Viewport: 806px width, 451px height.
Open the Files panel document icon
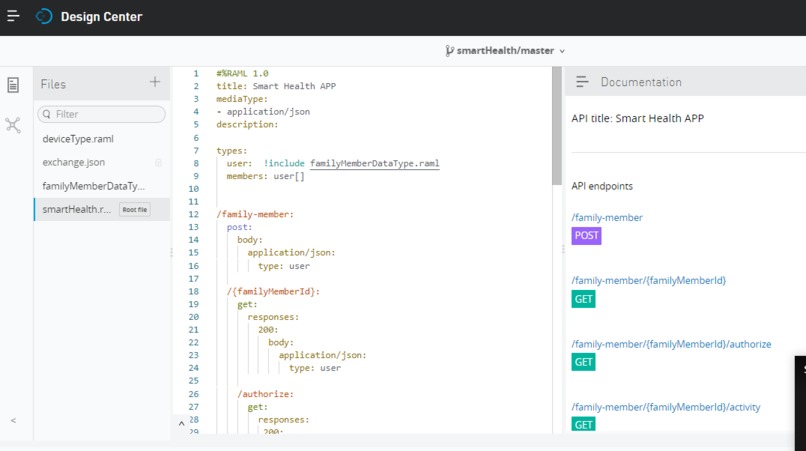(13, 85)
